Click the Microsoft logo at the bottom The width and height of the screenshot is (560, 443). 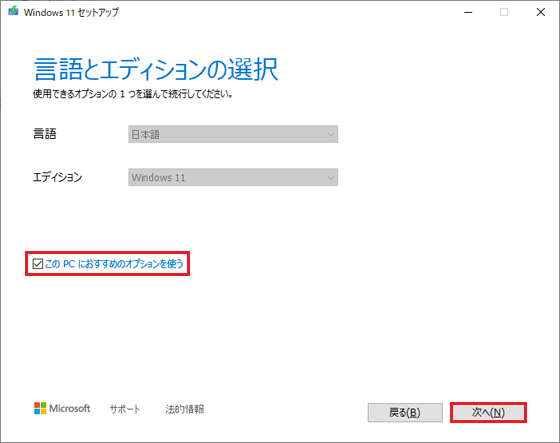click(x=62, y=408)
